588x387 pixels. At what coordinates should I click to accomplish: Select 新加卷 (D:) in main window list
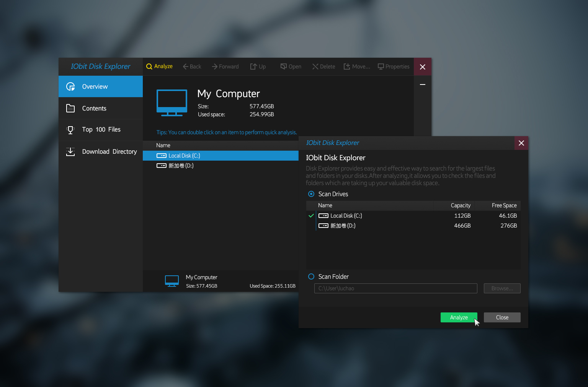pos(220,166)
